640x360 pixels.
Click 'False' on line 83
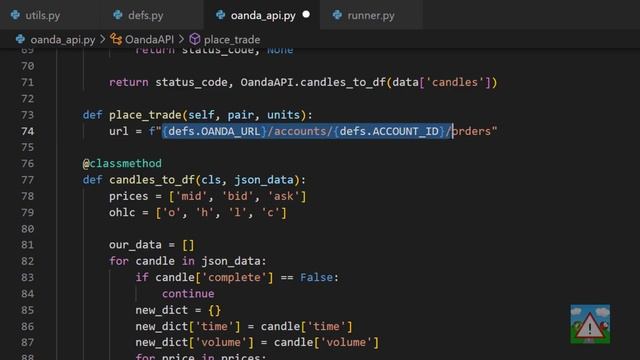(x=316, y=278)
